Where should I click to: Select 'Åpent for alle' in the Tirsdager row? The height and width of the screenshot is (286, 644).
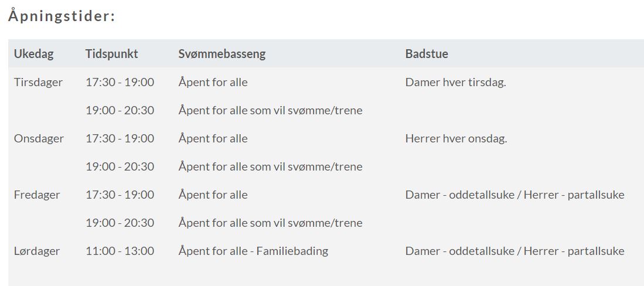tap(213, 82)
